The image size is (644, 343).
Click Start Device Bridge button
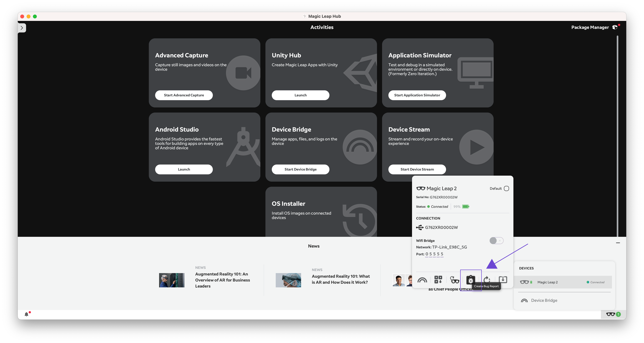pyautogui.click(x=300, y=169)
